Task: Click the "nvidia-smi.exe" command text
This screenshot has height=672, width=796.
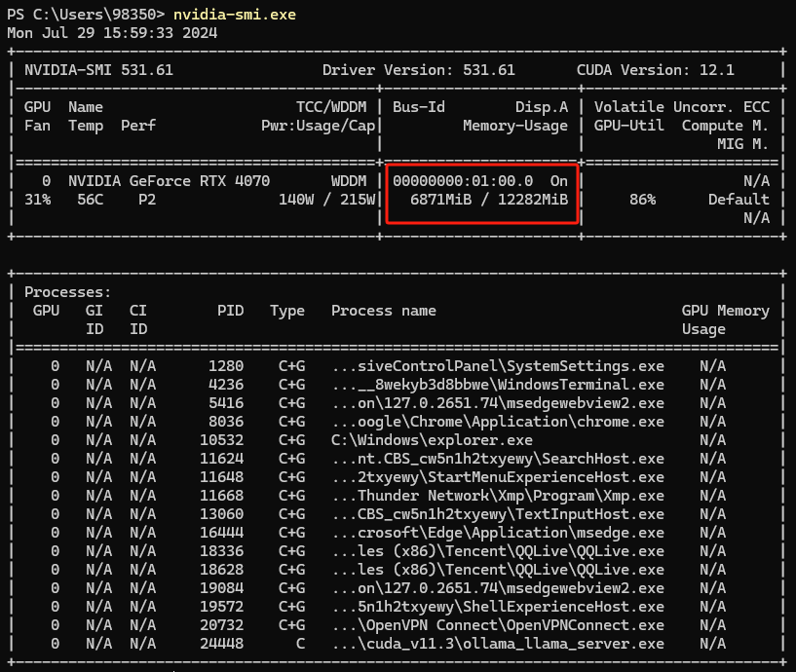Action: coord(235,15)
